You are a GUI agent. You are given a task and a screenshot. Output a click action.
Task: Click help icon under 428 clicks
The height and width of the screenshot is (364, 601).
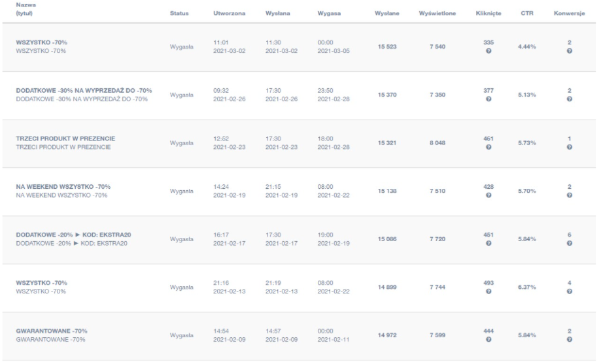click(x=489, y=195)
